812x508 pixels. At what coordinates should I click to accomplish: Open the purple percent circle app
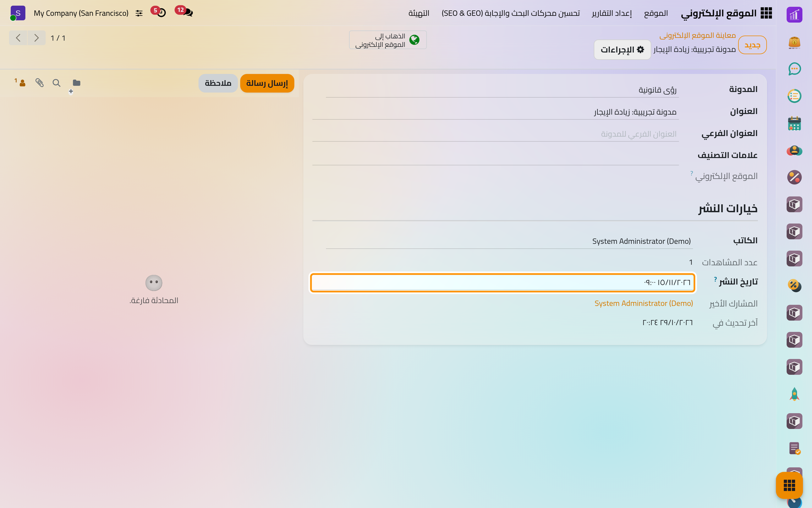tap(794, 177)
